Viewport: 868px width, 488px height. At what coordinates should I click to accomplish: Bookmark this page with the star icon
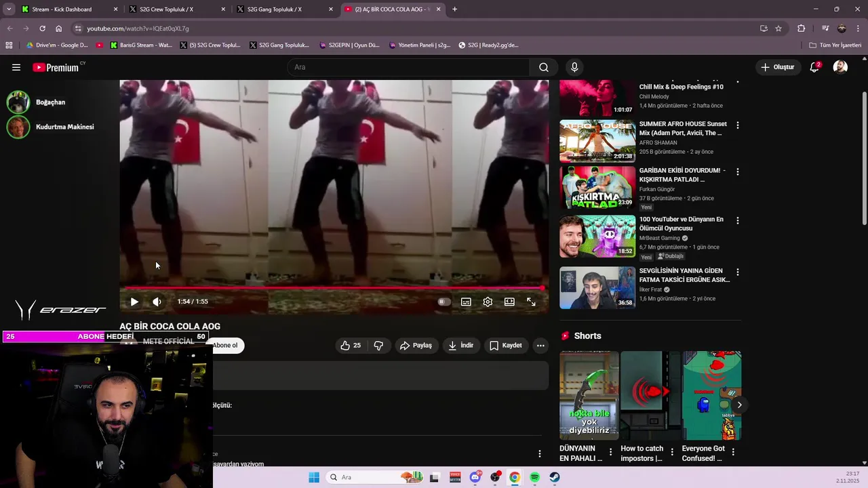778,28
